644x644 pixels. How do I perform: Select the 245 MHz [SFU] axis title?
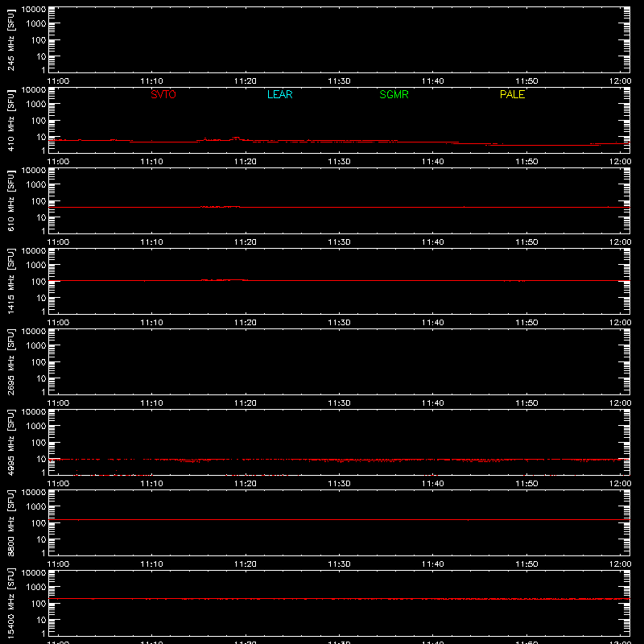point(10,39)
